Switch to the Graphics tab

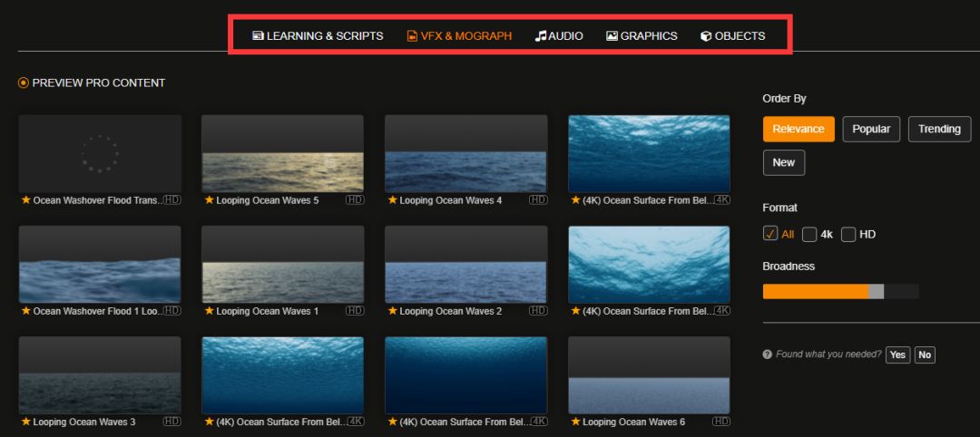coord(642,35)
